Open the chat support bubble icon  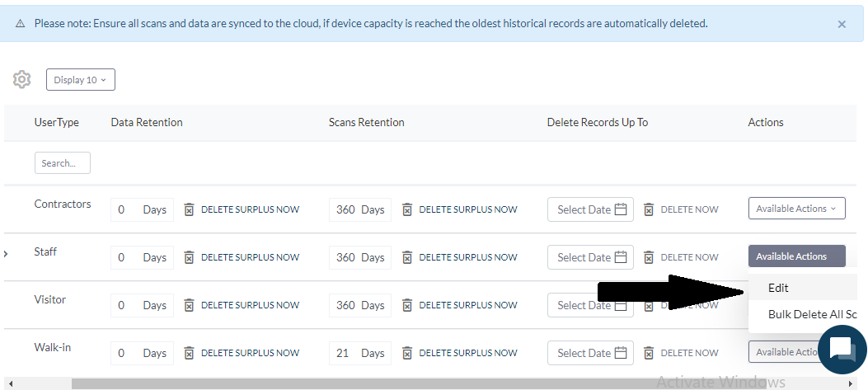tap(841, 348)
